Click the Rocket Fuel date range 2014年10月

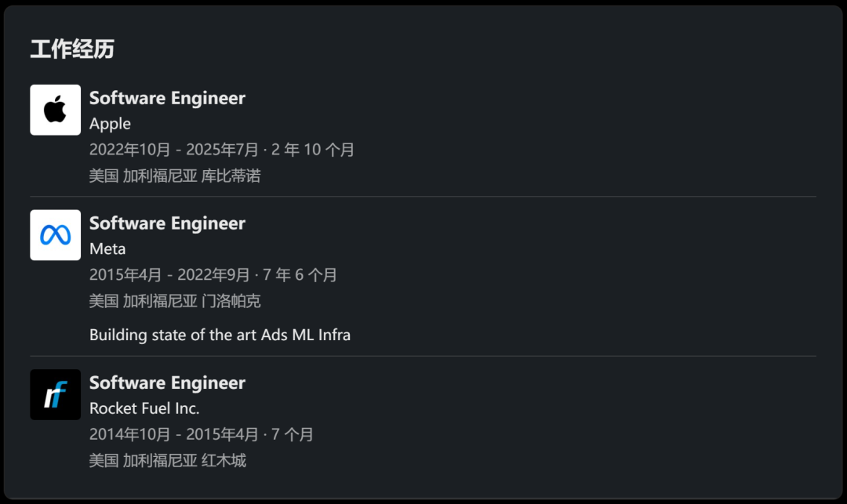point(201,434)
